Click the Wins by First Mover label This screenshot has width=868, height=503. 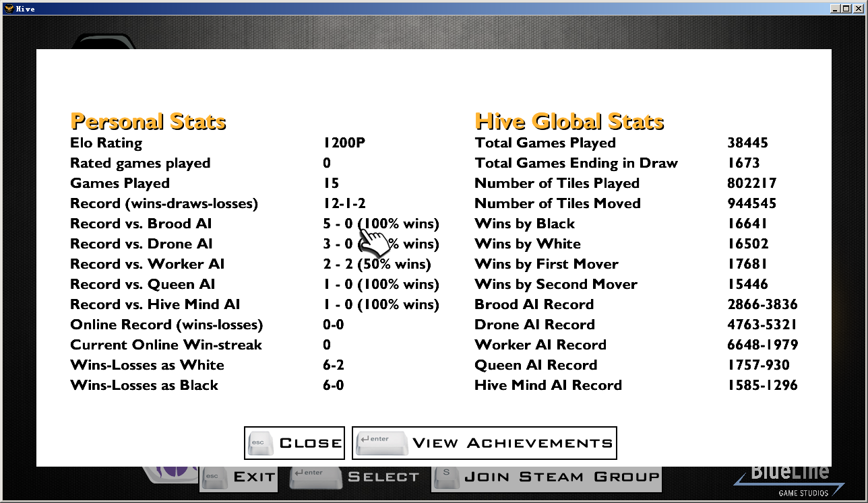[547, 264]
